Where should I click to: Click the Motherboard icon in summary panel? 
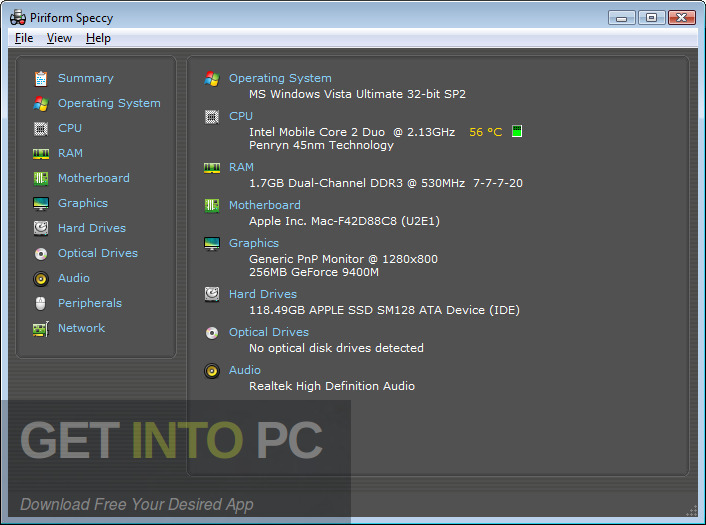(212, 205)
